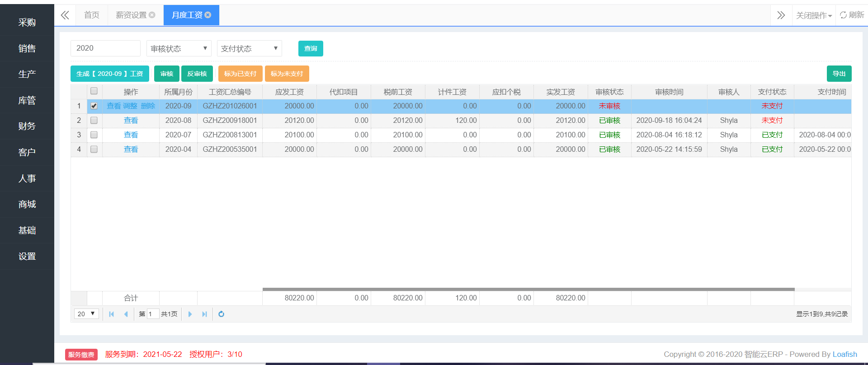This screenshot has height=365, width=868.
Task: Check the checkbox for row 2020-07
Action: click(94, 135)
